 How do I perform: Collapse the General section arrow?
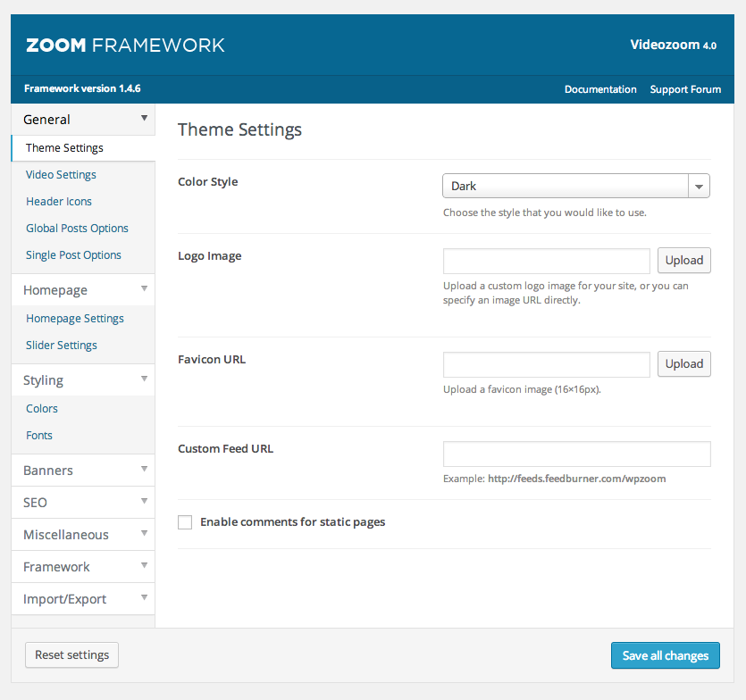144,119
